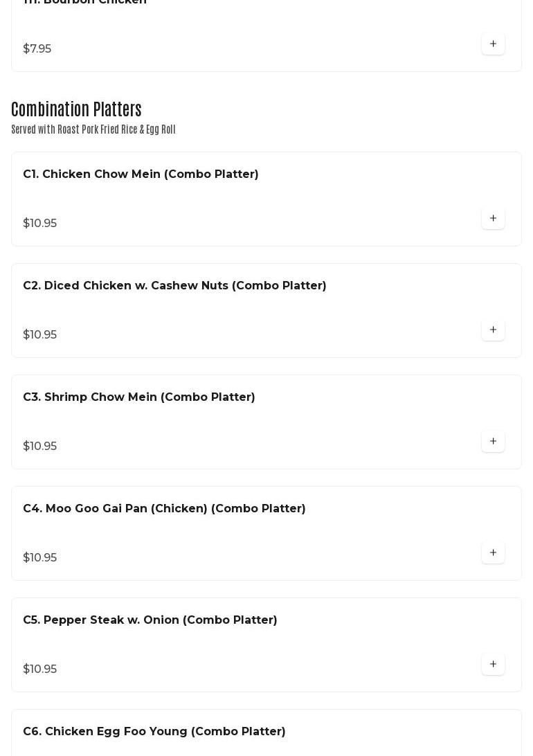Add C5 Pepper Steak with Onion platter
The width and height of the screenshot is (533, 756).
(493, 664)
